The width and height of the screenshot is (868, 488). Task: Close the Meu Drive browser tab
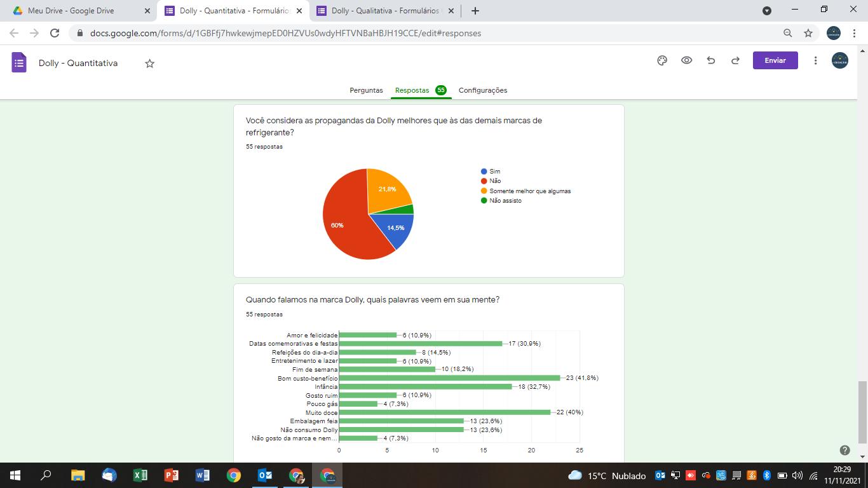click(147, 11)
